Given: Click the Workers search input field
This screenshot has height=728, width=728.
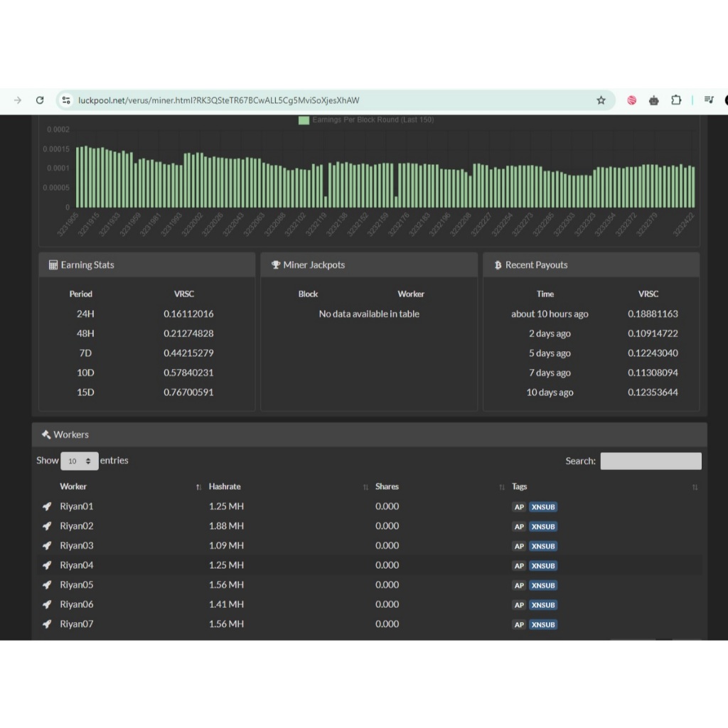Looking at the screenshot, I should tap(651, 461).
